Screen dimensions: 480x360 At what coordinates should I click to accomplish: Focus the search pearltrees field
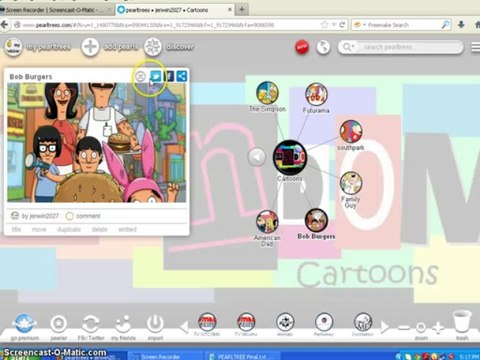tap(401, 47)
